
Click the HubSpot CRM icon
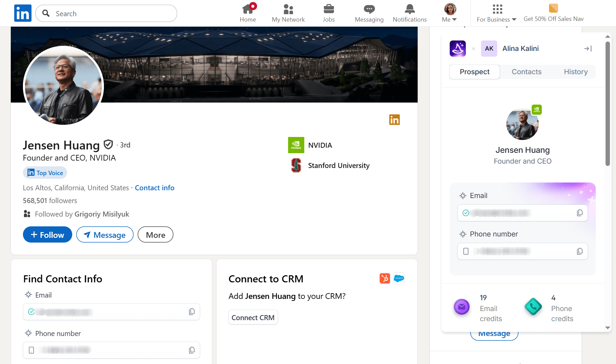point(385,278)
